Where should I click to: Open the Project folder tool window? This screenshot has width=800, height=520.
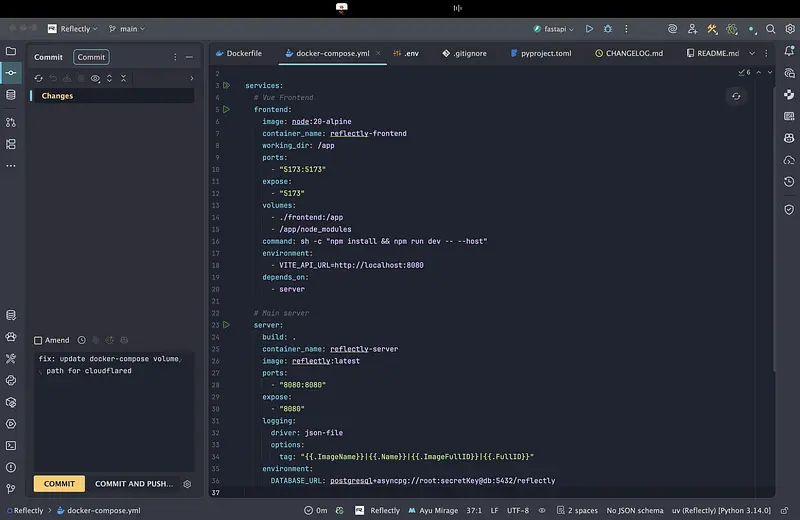click(x=11, y=51)
